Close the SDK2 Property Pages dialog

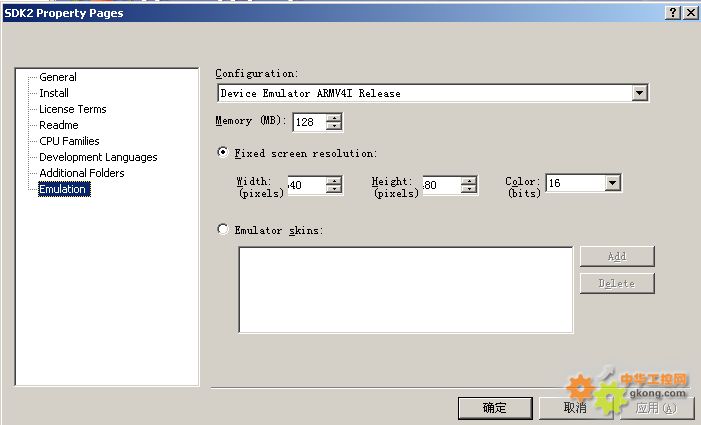691,13
